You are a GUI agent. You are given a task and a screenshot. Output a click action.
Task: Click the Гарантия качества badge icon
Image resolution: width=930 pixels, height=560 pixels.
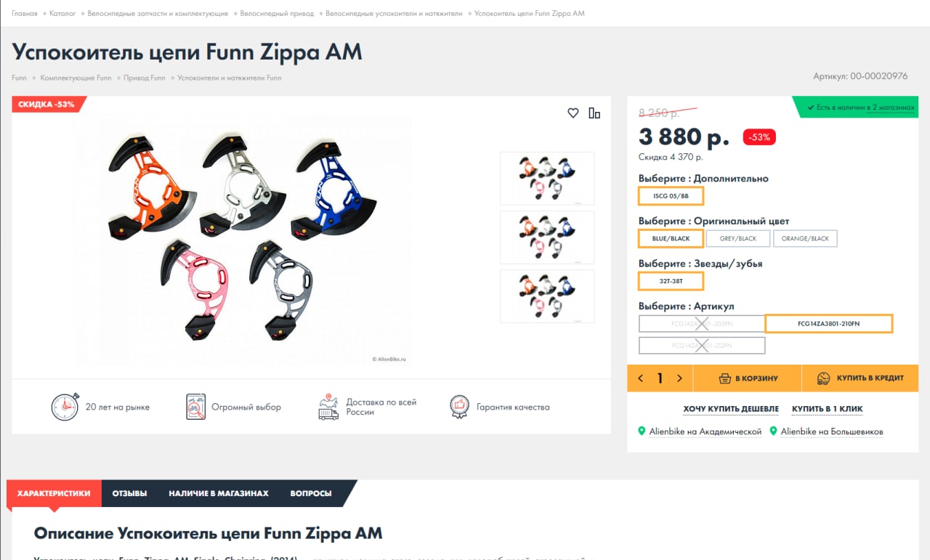pyautogui.click(x=458, y=407)
